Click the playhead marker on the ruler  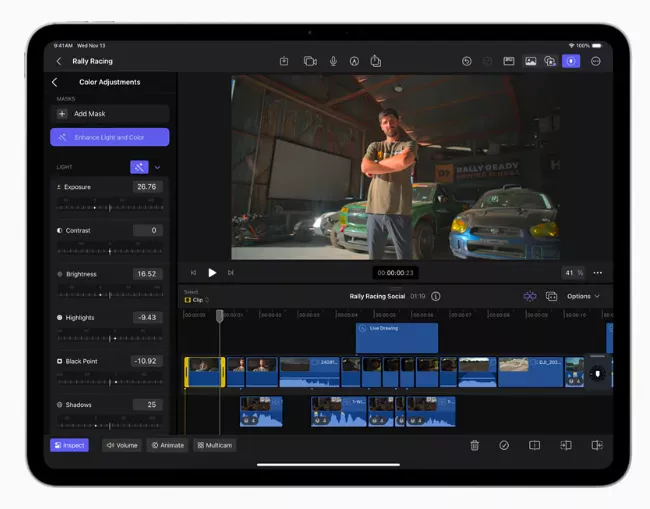(x=220, y=316)
